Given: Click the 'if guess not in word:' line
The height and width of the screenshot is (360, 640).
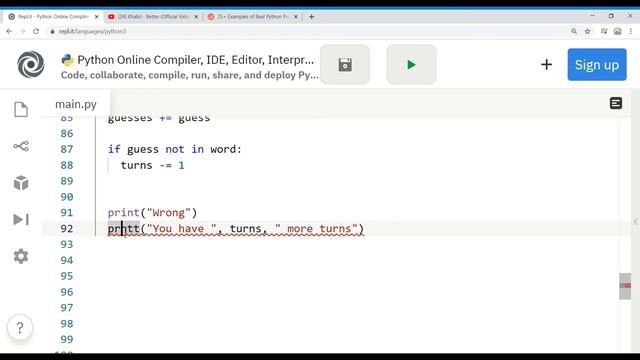Looking at the screenshot, I should coord(175,149).
